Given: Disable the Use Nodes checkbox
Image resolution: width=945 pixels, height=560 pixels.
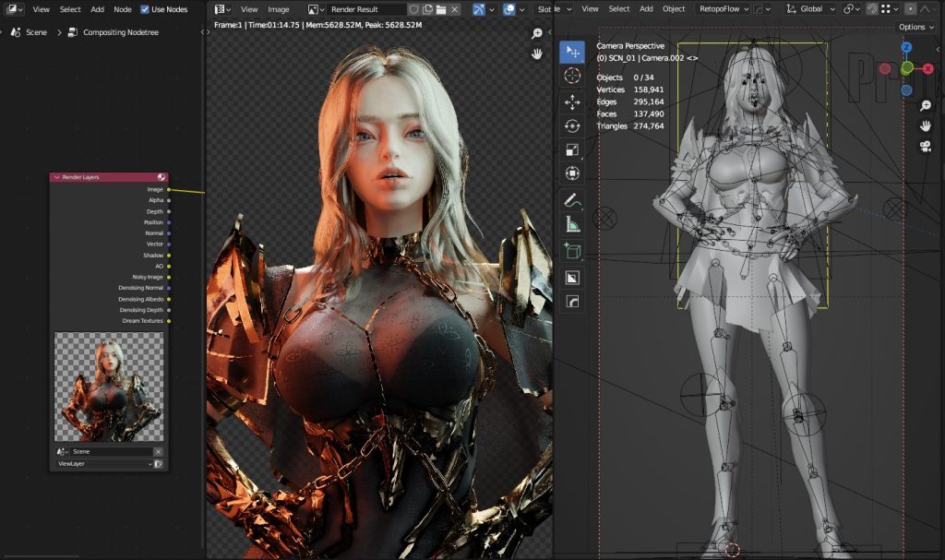Looking at the screenshot, I should (145, 9).
